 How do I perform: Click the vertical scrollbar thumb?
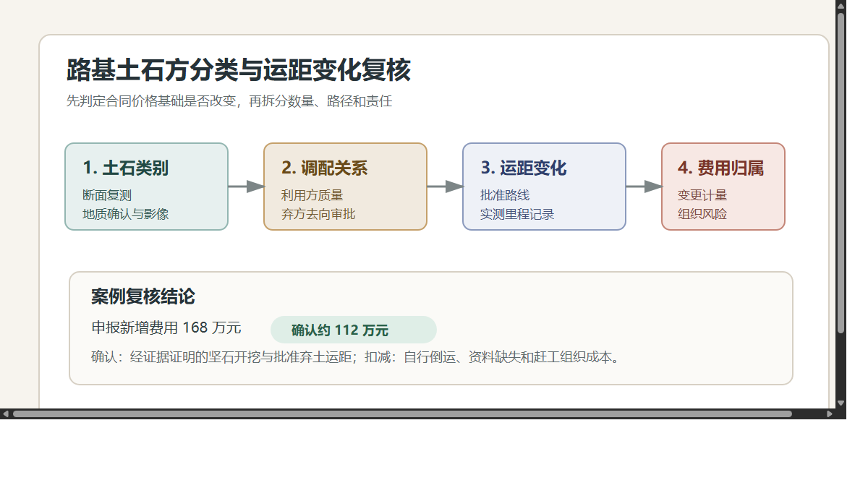tap(841, 173)
